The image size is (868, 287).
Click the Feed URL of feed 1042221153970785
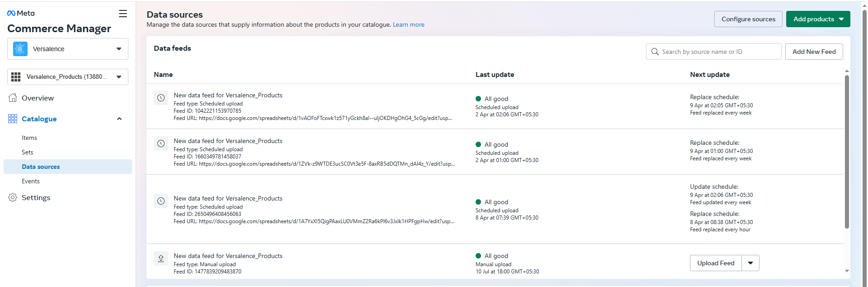(313, 118)
